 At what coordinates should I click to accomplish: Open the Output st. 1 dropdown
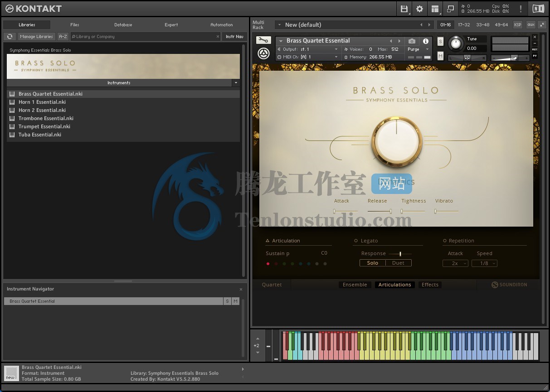(336, 49)
